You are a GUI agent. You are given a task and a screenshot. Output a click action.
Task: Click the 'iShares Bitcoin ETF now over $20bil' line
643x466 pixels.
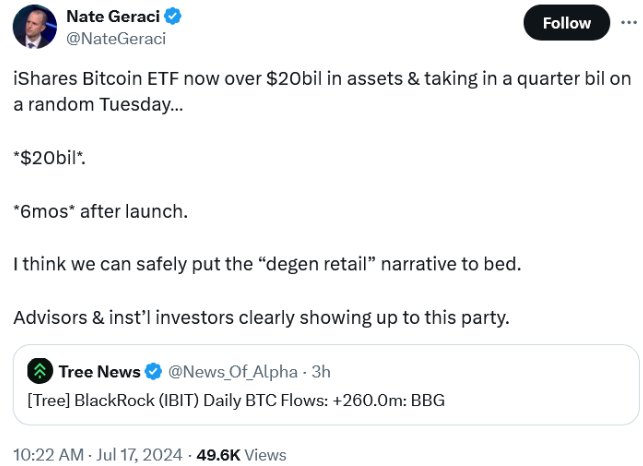(322, 79)
